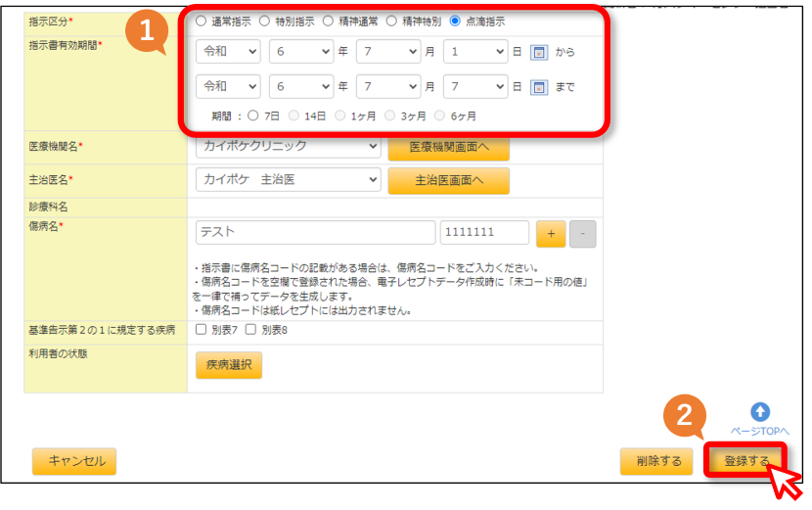This screenshot has height=510, width=812.
Task: Add another 傷病名 row with plus button
Action: [551, 234]
